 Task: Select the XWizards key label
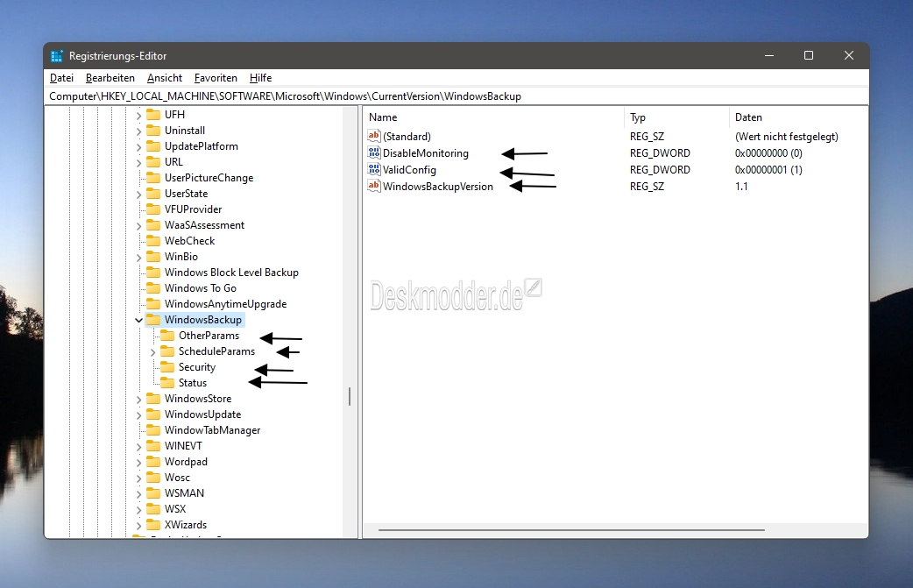[186, 525]
